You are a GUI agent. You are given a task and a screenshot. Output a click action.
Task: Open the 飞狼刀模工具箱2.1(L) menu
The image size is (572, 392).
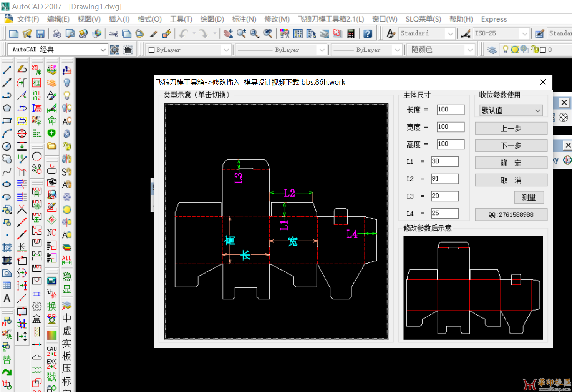(331, 19)
